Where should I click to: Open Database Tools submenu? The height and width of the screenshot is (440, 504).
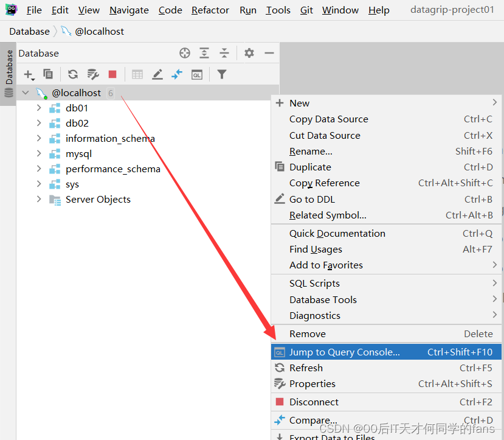[386, 300]
